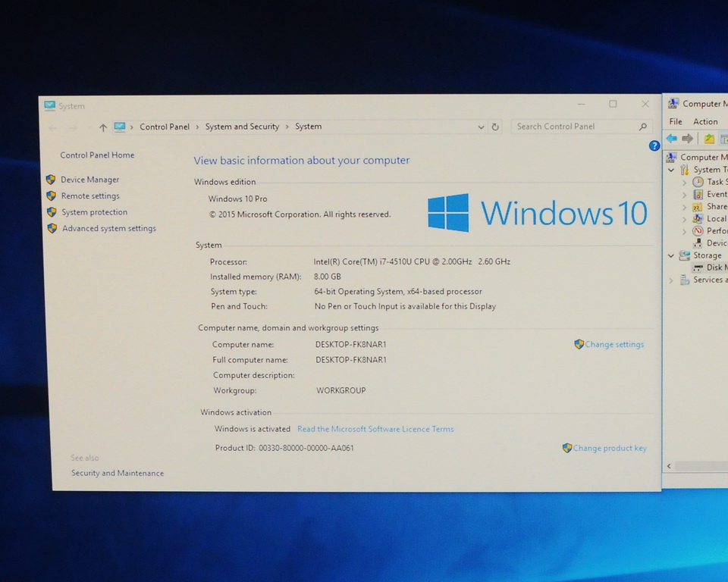Expand Local Users tree node

pyautogui.click(x=684, y=219)
